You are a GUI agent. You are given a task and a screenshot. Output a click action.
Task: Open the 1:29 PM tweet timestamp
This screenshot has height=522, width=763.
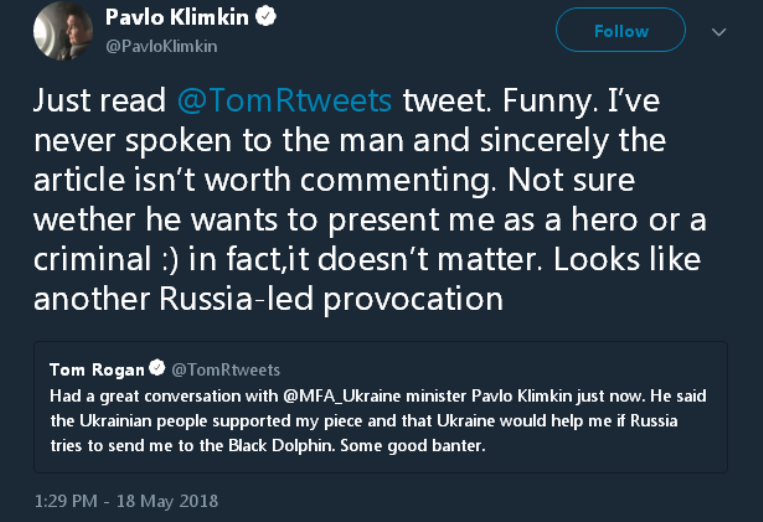tap(125, 500)
